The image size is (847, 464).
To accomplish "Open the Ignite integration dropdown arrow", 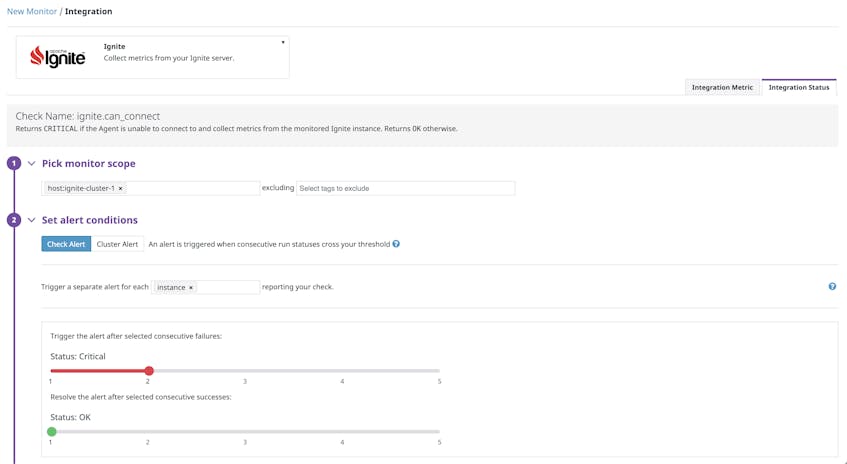I will [283, 42].
